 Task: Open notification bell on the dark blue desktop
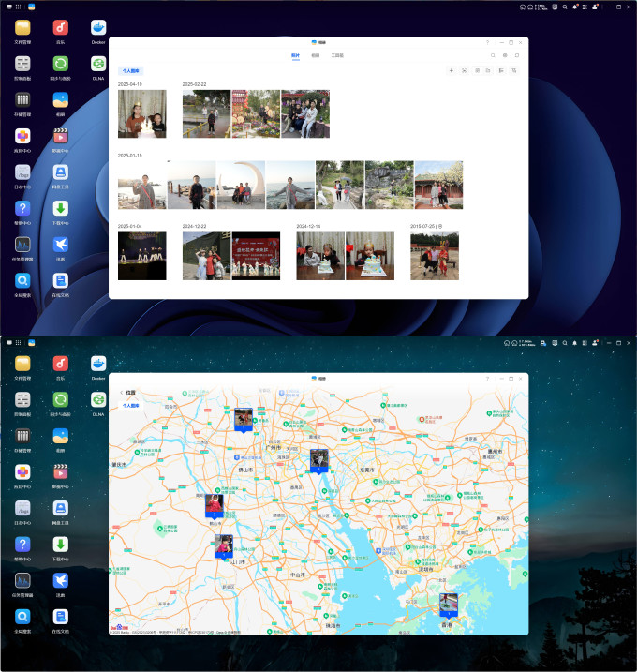(575, 7)
